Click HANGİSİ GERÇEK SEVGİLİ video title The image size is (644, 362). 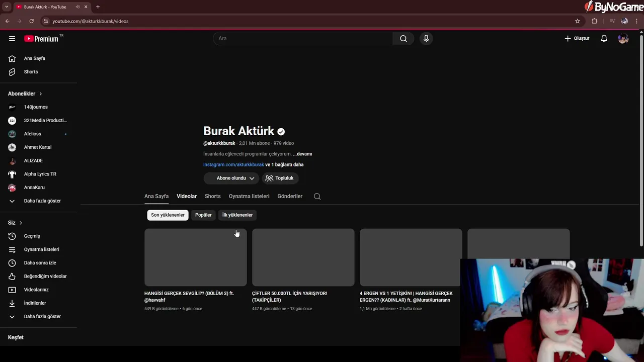[x=189, y=297]
